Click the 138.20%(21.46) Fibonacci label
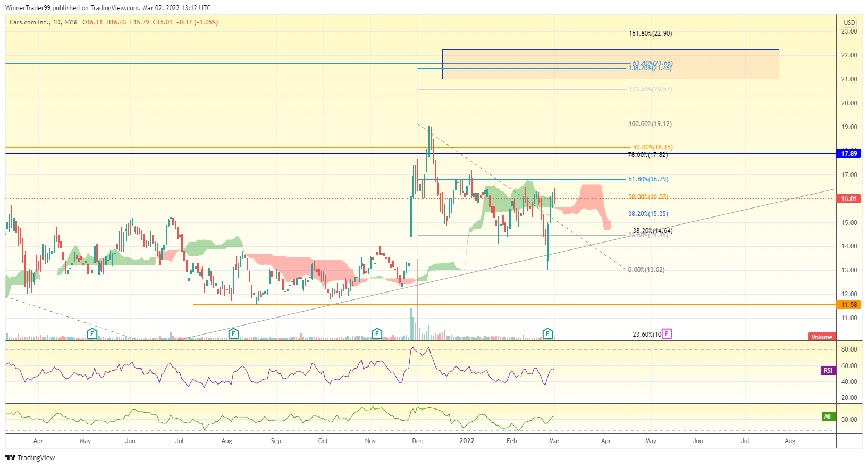This screenshot has width=868, height=467. 650,69
